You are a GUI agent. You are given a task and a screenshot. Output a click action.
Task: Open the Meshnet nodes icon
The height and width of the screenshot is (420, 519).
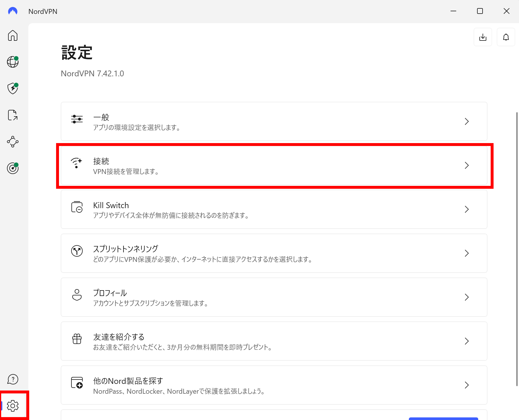(x=13, y=142)
